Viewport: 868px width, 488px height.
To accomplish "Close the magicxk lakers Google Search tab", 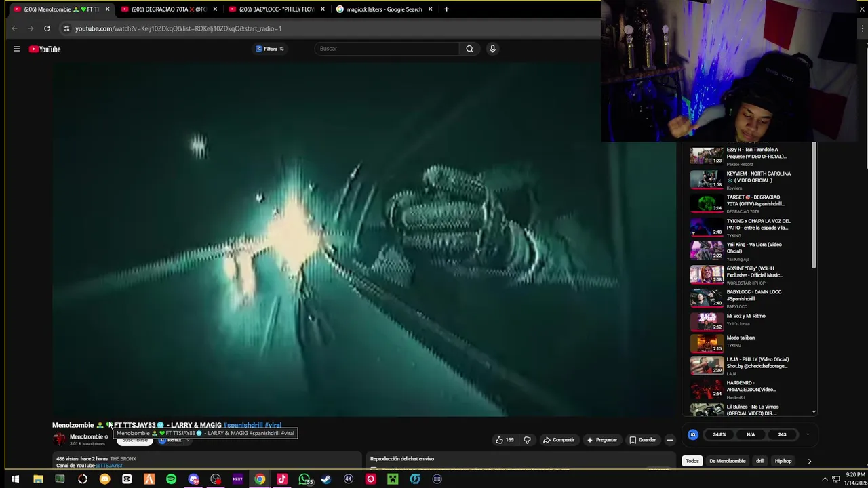I will 430,9.
